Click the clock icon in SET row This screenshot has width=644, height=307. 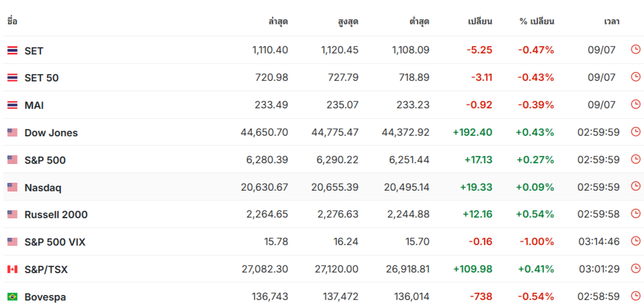click(635, 50)
